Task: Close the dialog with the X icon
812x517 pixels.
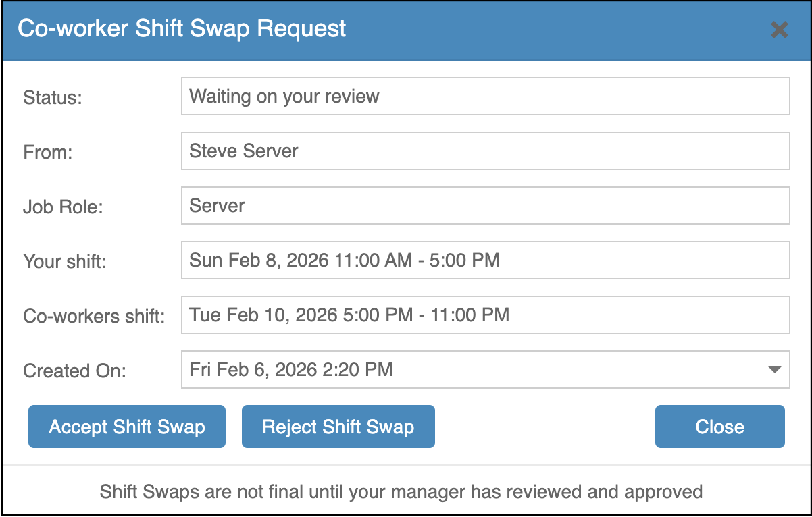Action: point(779,30)
